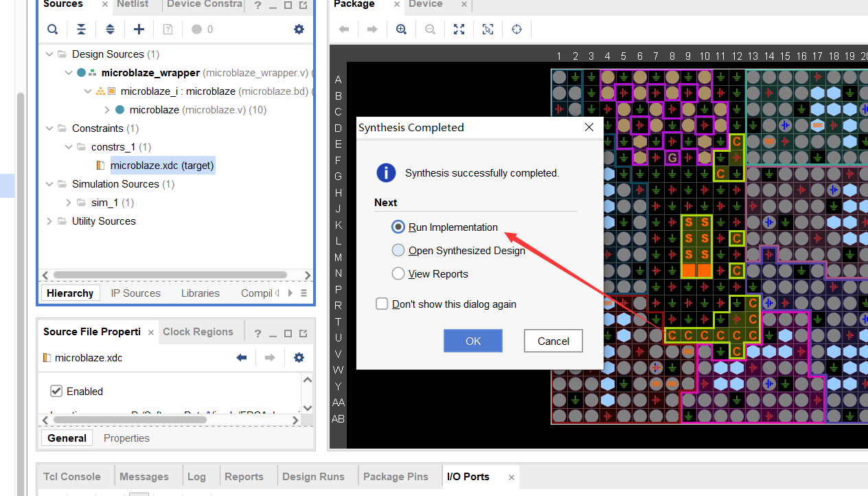Click Zoom Fit icon in Package toolbar
The width and height of the screenshot is (868, 496).
(x=459, y=30)
